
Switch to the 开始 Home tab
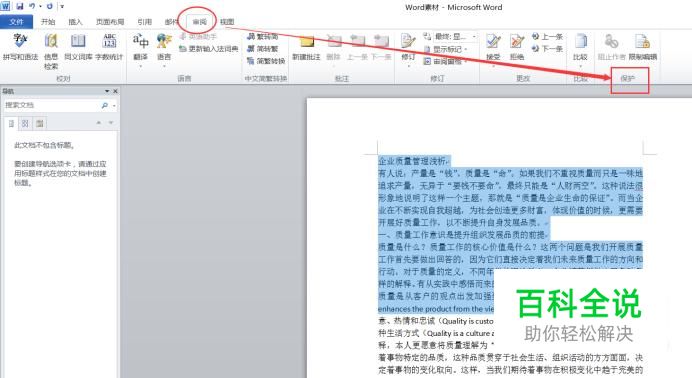(48, 22)
